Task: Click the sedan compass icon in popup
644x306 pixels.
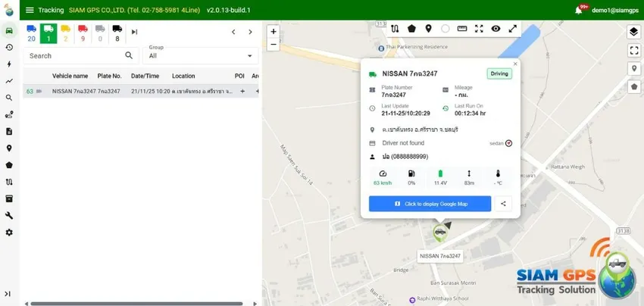Action: click(x=509, y=143)
